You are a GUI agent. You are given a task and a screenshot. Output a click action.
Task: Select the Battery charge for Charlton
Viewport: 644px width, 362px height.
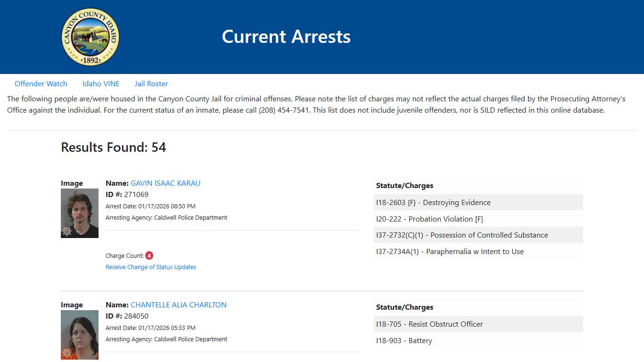(404, 340)
